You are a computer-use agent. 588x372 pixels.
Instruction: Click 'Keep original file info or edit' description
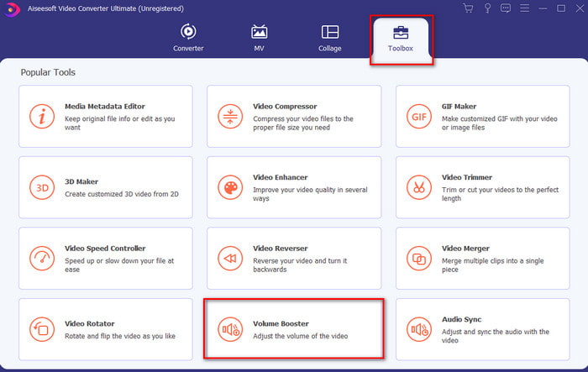(119, 123)
